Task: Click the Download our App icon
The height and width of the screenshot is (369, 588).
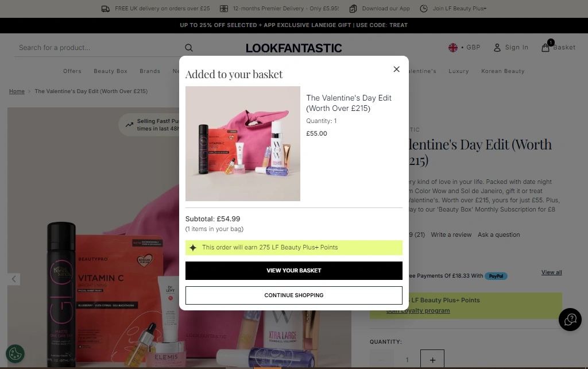Action: (x=353, y=9)
